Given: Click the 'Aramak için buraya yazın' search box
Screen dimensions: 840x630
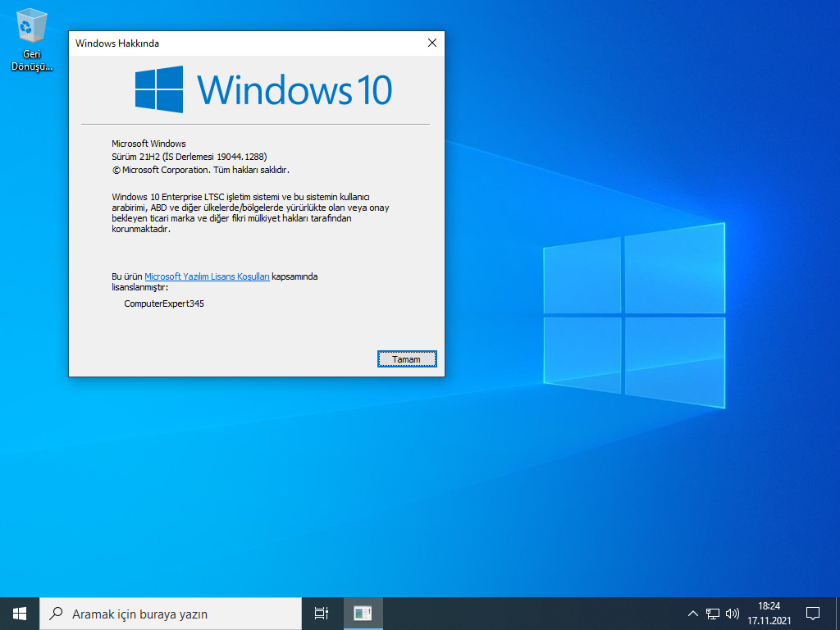Looking at the screenshot, I should coord(171,614).
